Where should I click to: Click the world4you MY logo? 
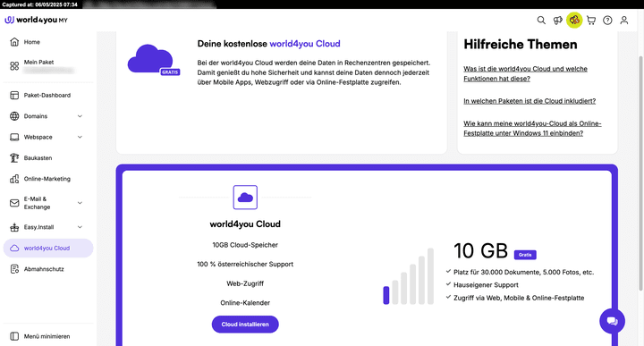point(36,20)
